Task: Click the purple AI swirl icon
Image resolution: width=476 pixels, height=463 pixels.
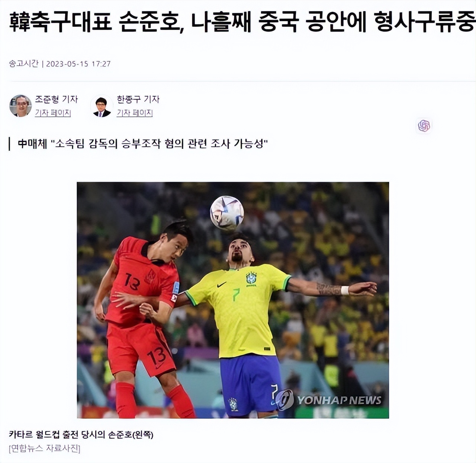Action: (424, 126)
